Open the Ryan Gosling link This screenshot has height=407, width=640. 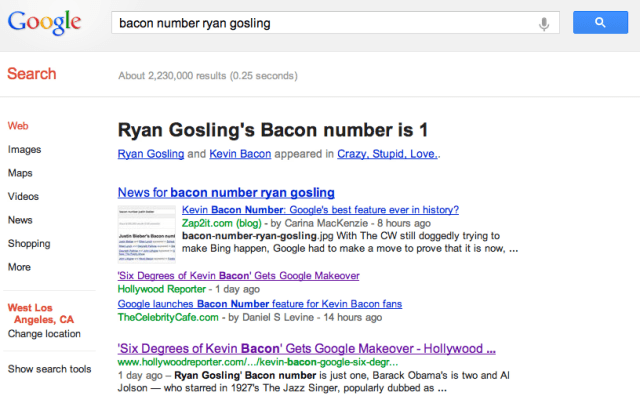pos(151,154)
